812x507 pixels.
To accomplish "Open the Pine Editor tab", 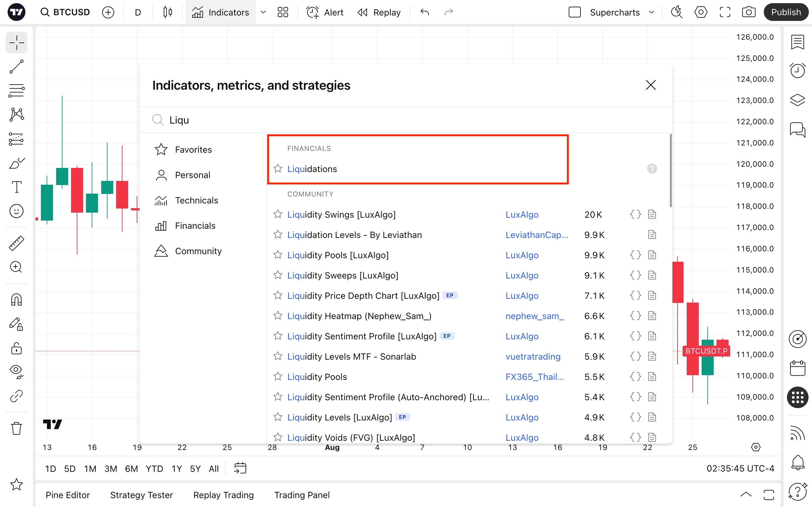I will point(68,495).
